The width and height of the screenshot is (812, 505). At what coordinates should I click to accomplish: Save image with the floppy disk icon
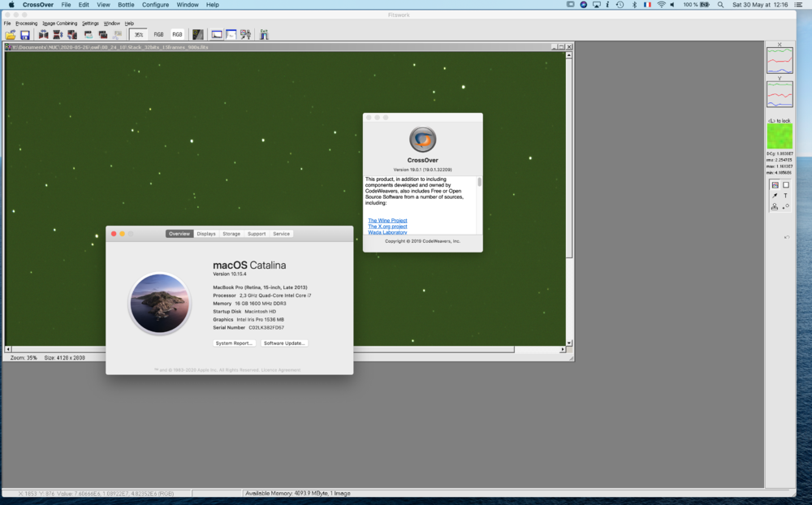pyautogui.click(x=25, y=35)
